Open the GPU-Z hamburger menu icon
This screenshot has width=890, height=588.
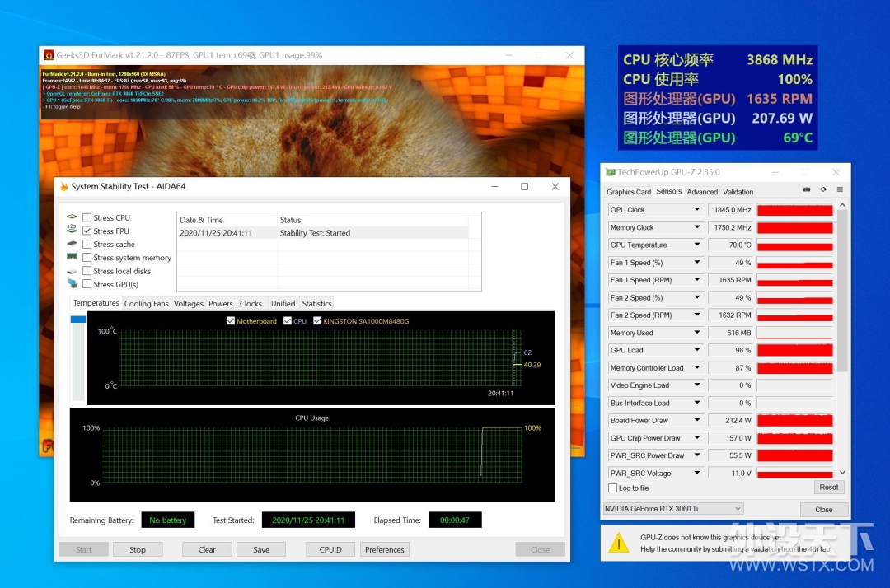click(x=840, y=189)
